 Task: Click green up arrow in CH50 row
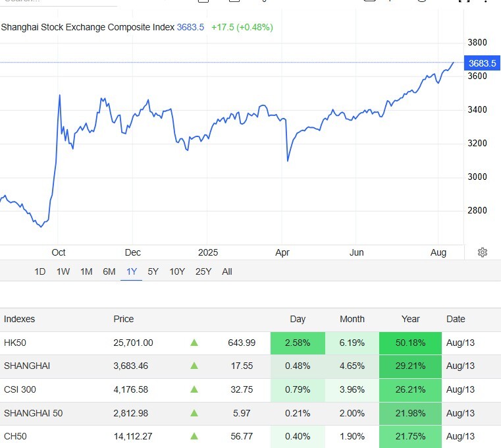(x=194, y=436)
